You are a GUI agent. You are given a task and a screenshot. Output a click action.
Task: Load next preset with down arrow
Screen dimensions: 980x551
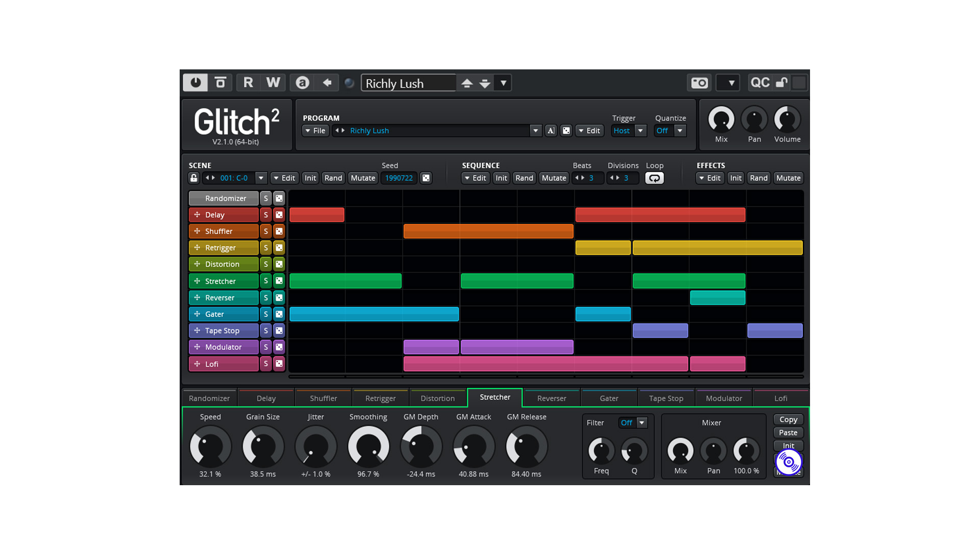coord(485,83)
